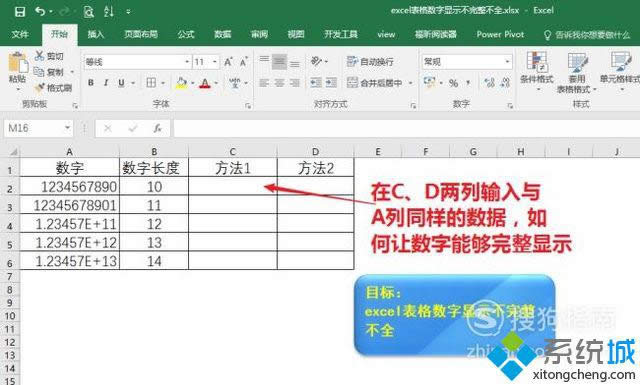640x385 pixels.
Task: Open Format as Table (套用表格格式)
Action: [576, 73]
